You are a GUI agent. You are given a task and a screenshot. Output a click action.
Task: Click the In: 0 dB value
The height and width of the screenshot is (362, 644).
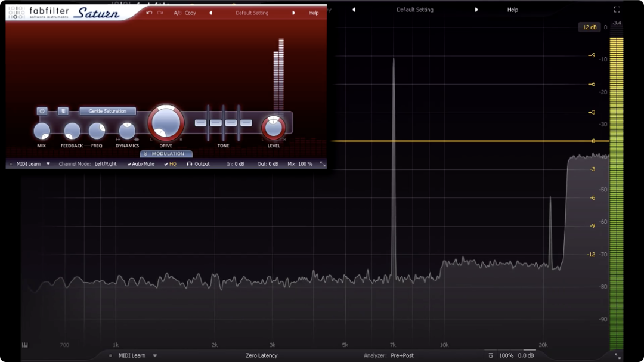[x=236, y=164]
